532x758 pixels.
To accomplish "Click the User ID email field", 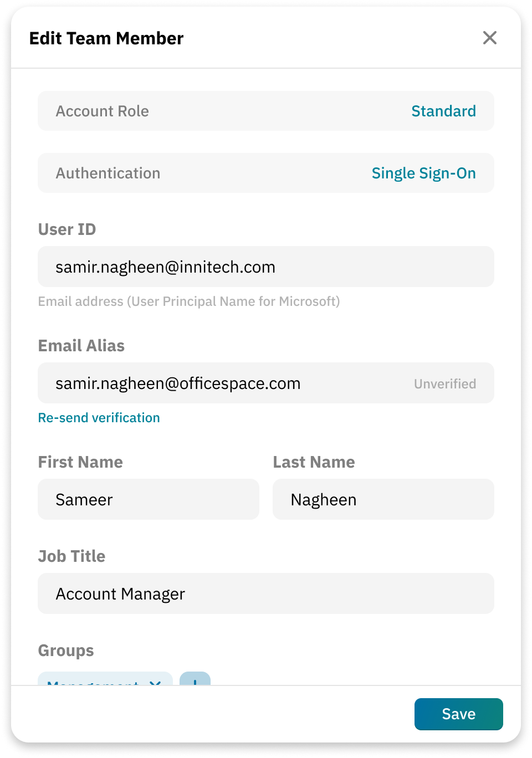I will pyautogui.click(x=266, y=267).
